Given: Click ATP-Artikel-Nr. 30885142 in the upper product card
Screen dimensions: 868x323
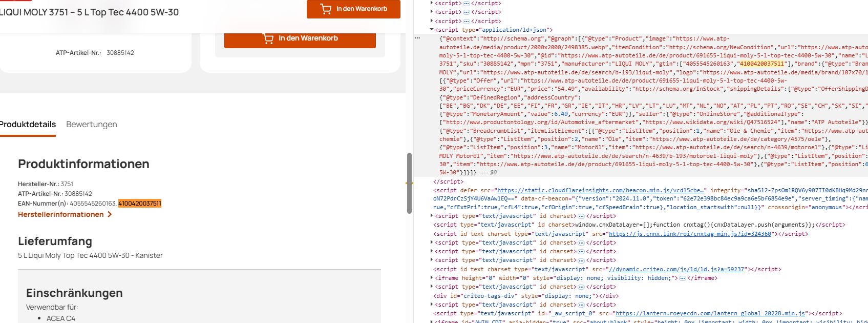Looking at the screenshot, I should [x=95, y=53].
